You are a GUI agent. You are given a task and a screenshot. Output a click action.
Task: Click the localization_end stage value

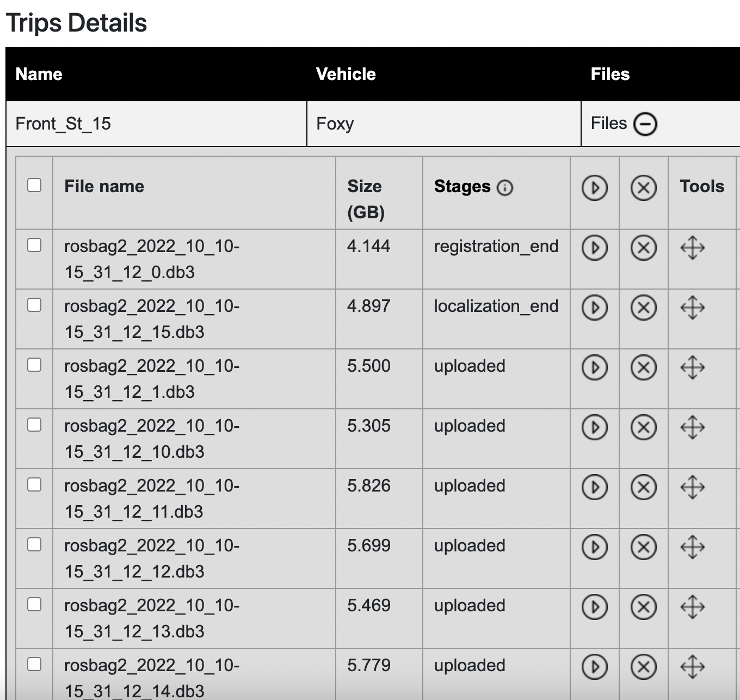pos(496,306)
